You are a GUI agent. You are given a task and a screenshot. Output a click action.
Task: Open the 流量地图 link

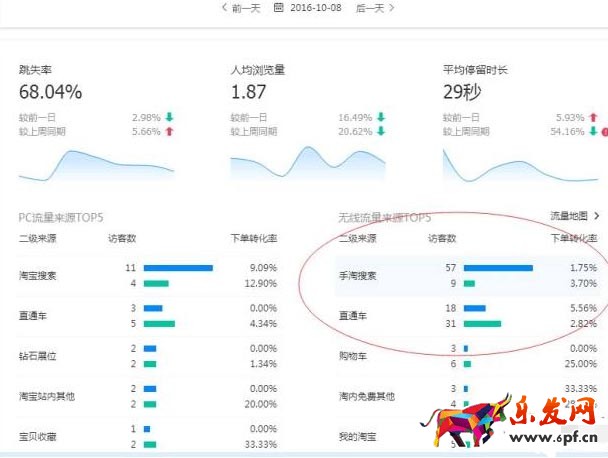point(569,215)
